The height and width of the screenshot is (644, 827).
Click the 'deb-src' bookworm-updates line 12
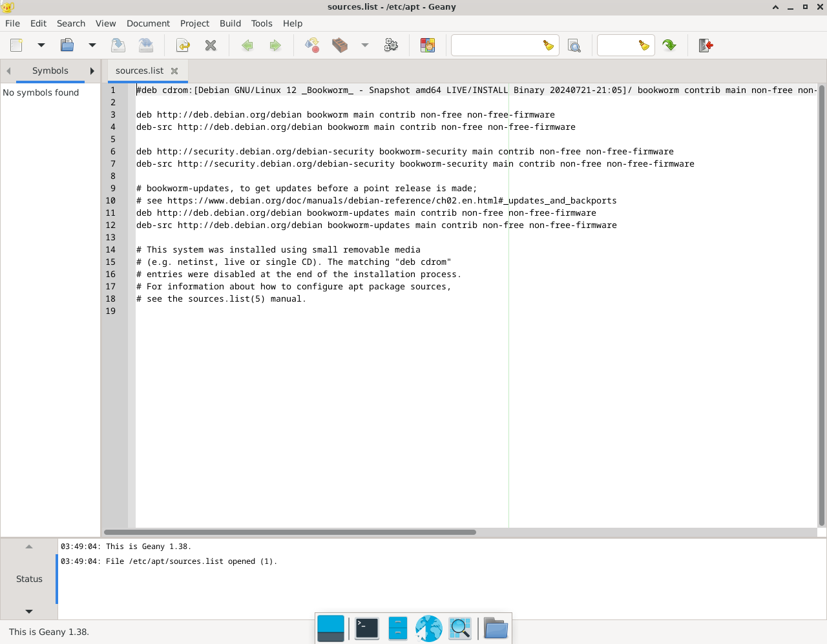377,225
